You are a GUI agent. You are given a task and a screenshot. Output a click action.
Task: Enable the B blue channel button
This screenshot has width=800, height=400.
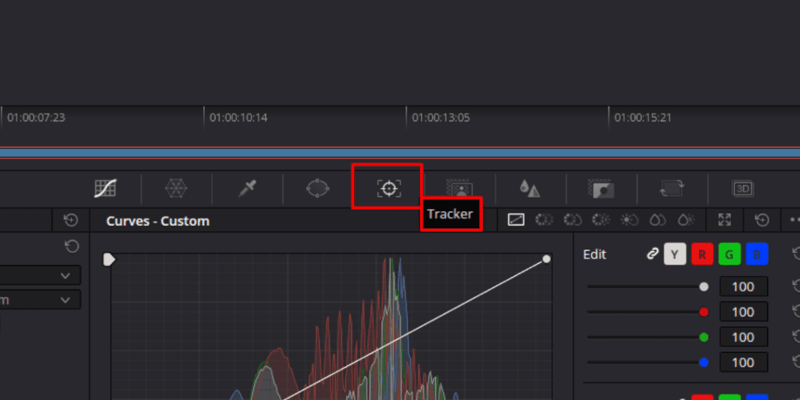(x=757, y=255)
